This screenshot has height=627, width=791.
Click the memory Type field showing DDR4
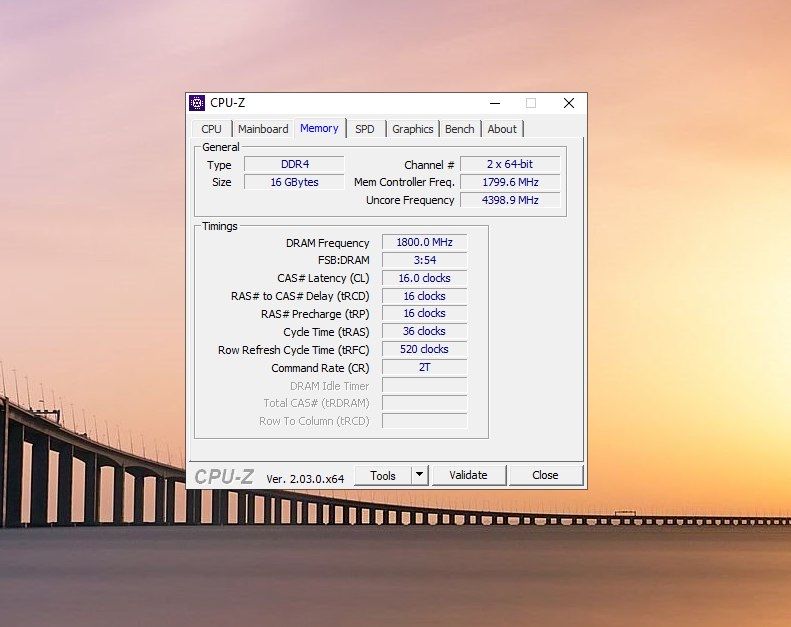(295, 164)
